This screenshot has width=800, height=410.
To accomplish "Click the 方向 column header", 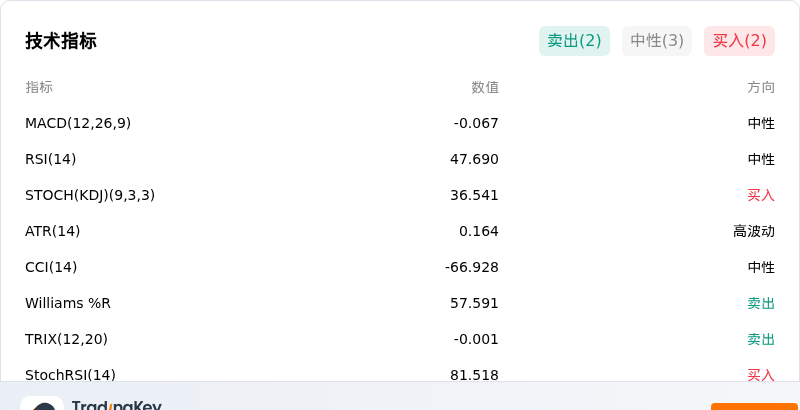I will (761, 88).
